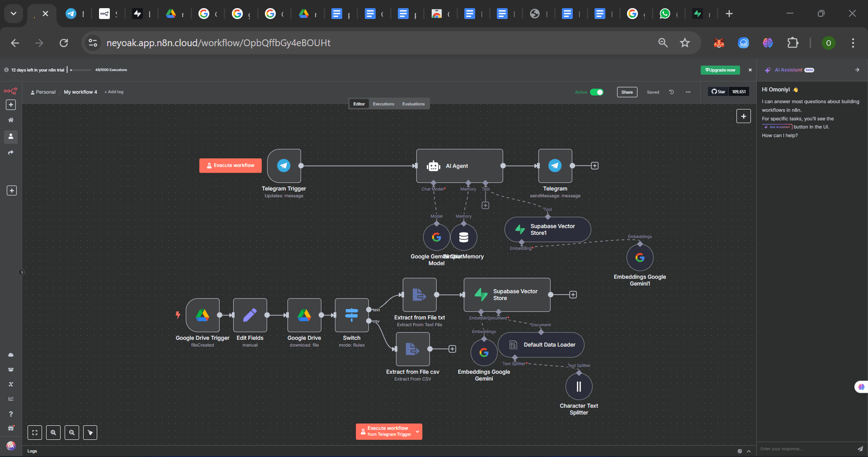Select the Character Text Splitter node
868x457 pixels.
tap(579, 386)
